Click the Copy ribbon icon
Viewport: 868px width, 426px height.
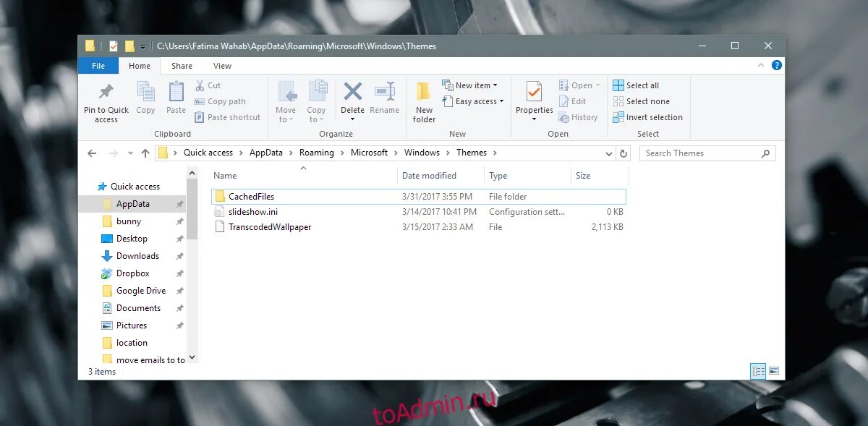[145, 93]
